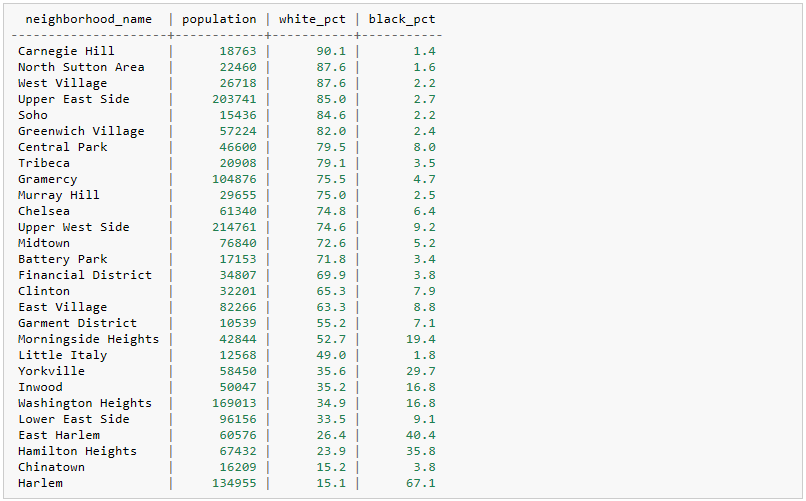Screen dimensions: 806x501
Task: Click the Battery Park name
Action: pyautogui.click(x=63, y=258)
